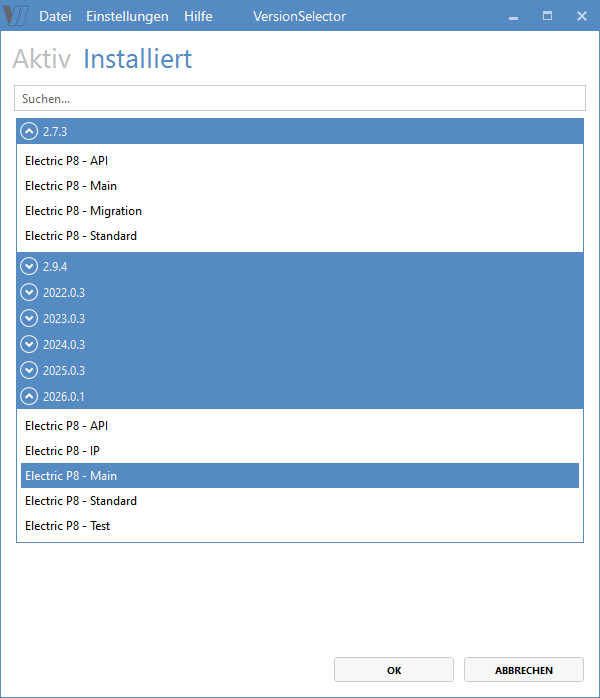Screen dimensions: 600x698
Task: Click the 2024.0.3 chevron down icon
Action: [29, 345]
